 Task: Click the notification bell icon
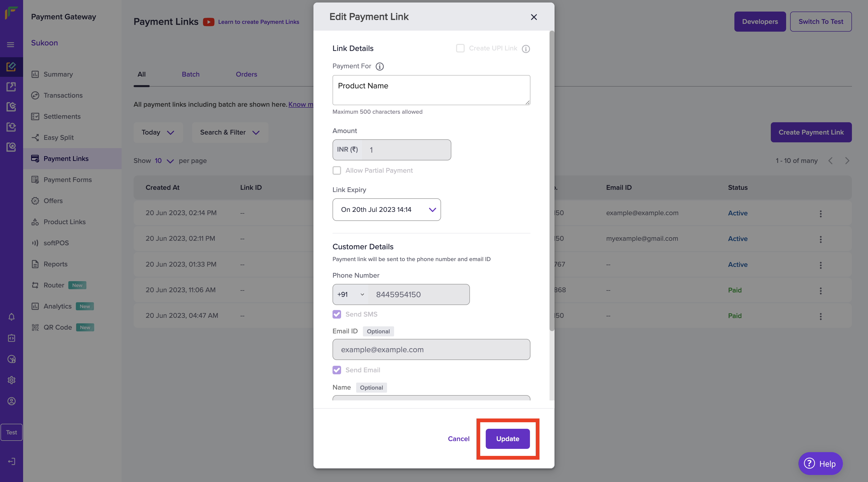12,317
